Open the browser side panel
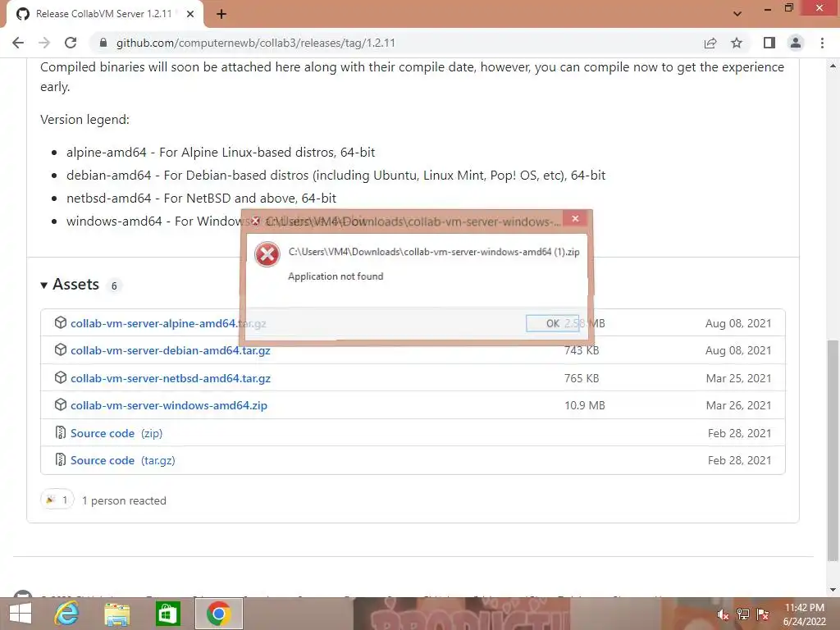The width and height of the screenshot is (840, 630). point(769,43)
